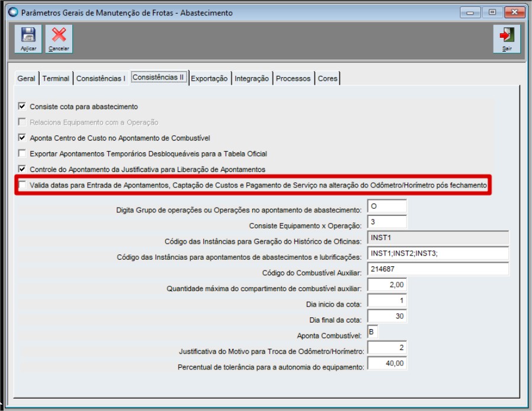
Task: Click the Histórico de Oficinas instâncias field
Action: (438, 237)
